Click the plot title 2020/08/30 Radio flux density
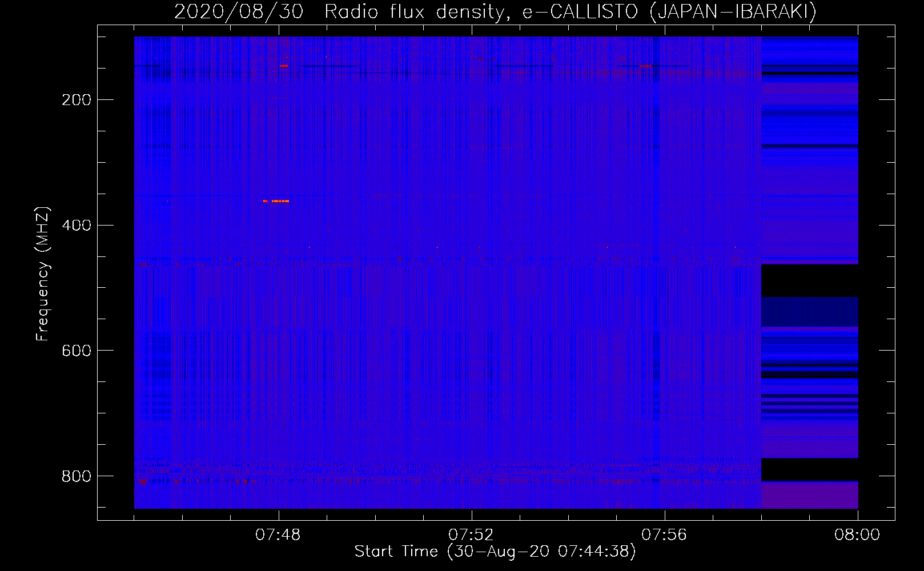 pos(495,11)
